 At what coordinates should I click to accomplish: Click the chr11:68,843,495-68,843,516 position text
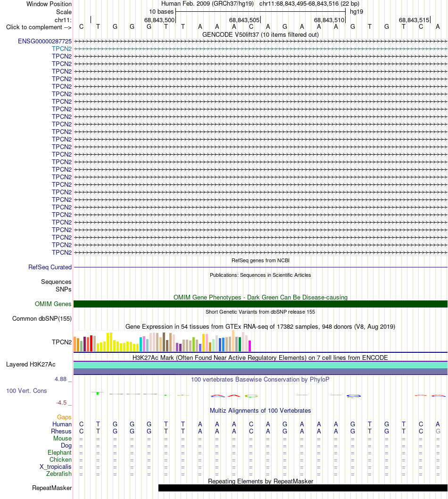point(309,4)
